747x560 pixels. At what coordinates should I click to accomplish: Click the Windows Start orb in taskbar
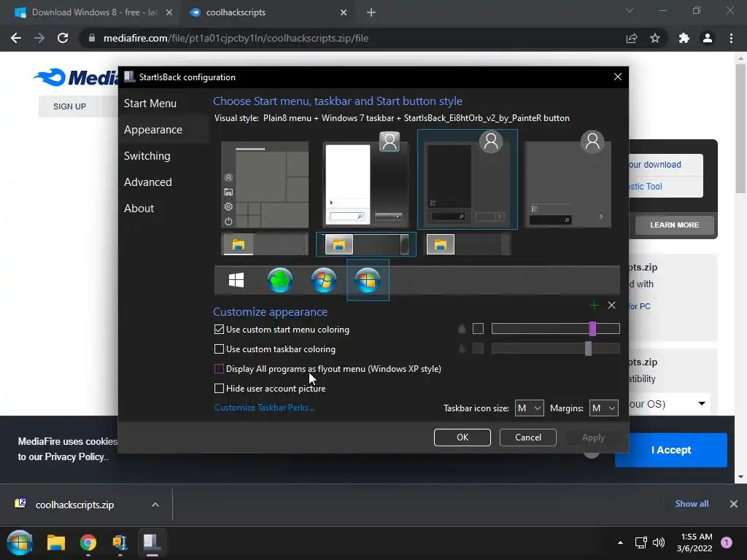20,542
